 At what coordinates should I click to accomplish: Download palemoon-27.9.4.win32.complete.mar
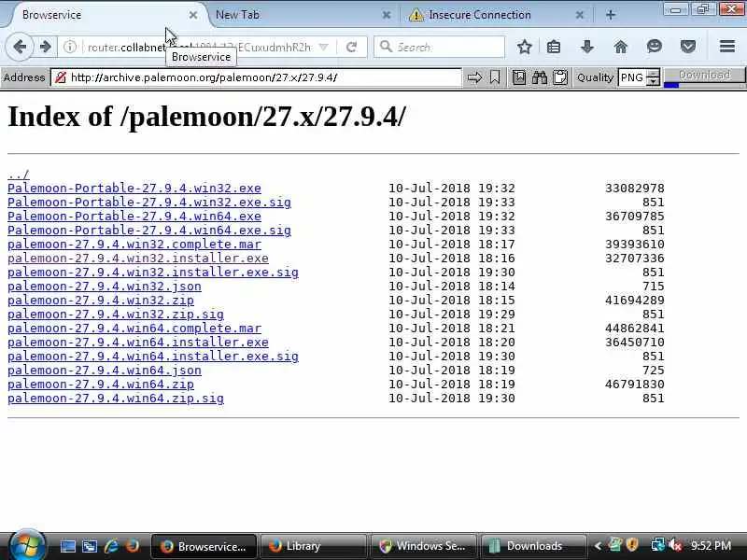tap(134, 245)
